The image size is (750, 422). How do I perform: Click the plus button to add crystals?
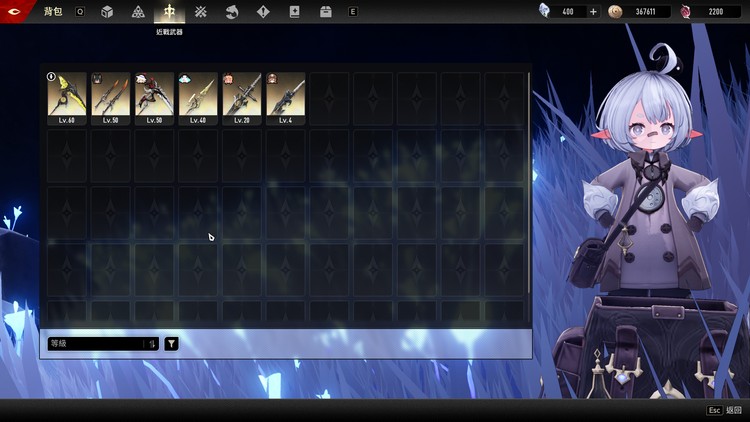click(593, 12)
